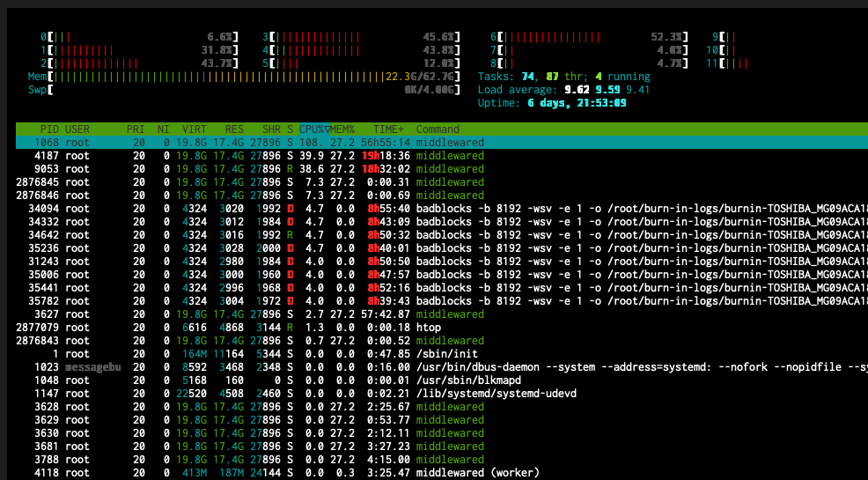Image resolution: width=868 pixels, height=480 pixels.
Task: Sort by the MEM% column header
Action: click(x=342, y=129)
